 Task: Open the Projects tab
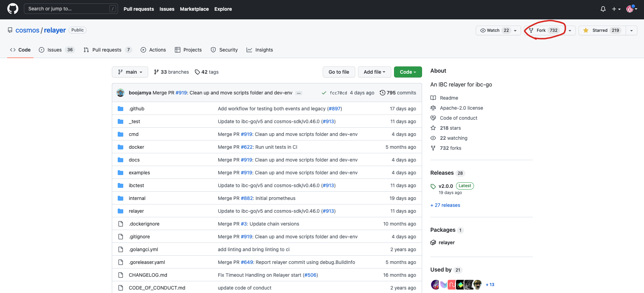188,50
